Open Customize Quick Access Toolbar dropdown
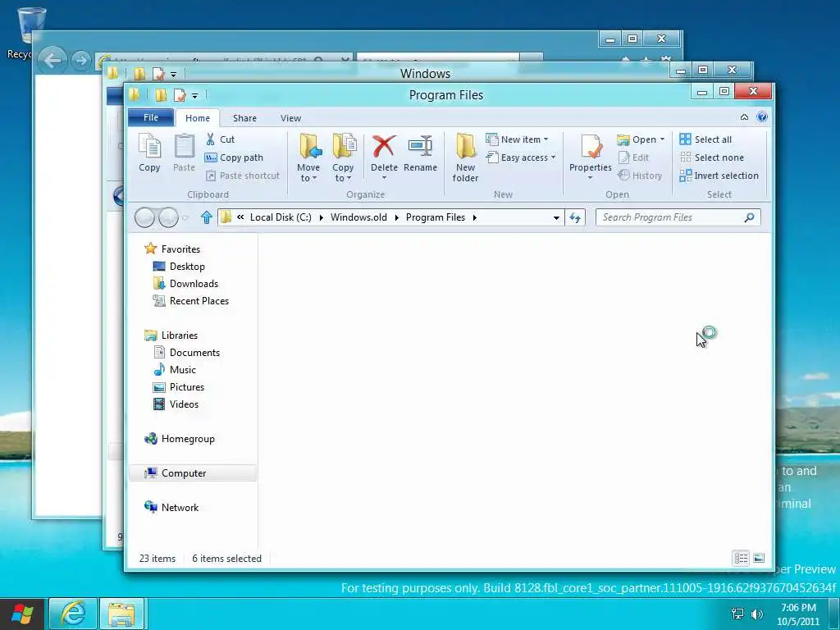This screenshot has width=840, height=630. [195, 96]
